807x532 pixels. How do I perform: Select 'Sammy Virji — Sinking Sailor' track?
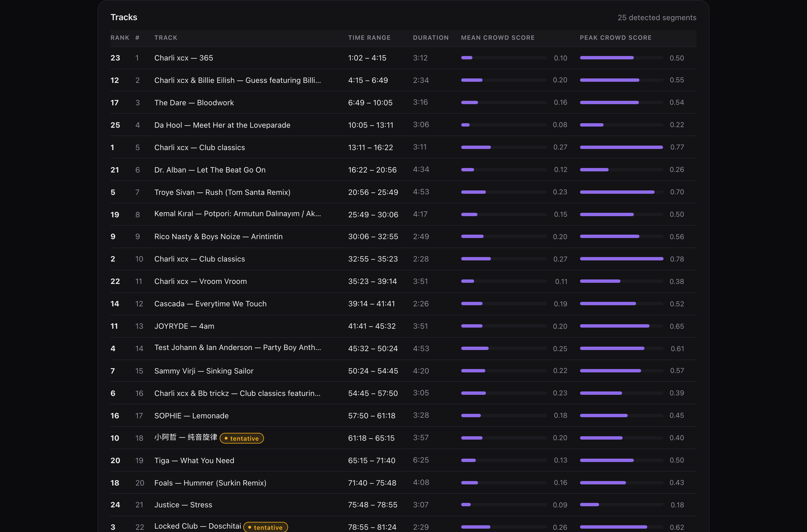click(x=204, y=371)
